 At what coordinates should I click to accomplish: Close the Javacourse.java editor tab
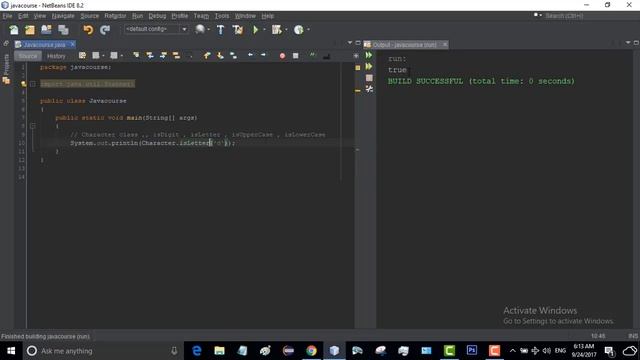coord(73,44)
